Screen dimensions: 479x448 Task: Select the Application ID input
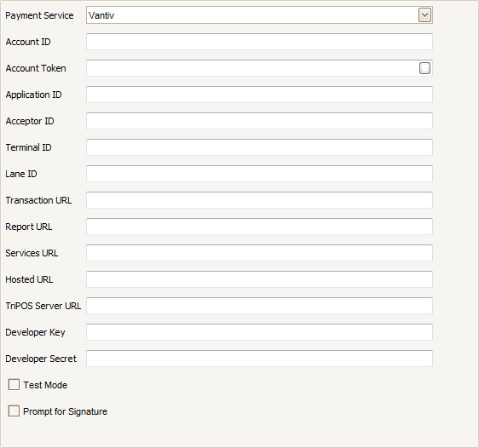(259, 95)
